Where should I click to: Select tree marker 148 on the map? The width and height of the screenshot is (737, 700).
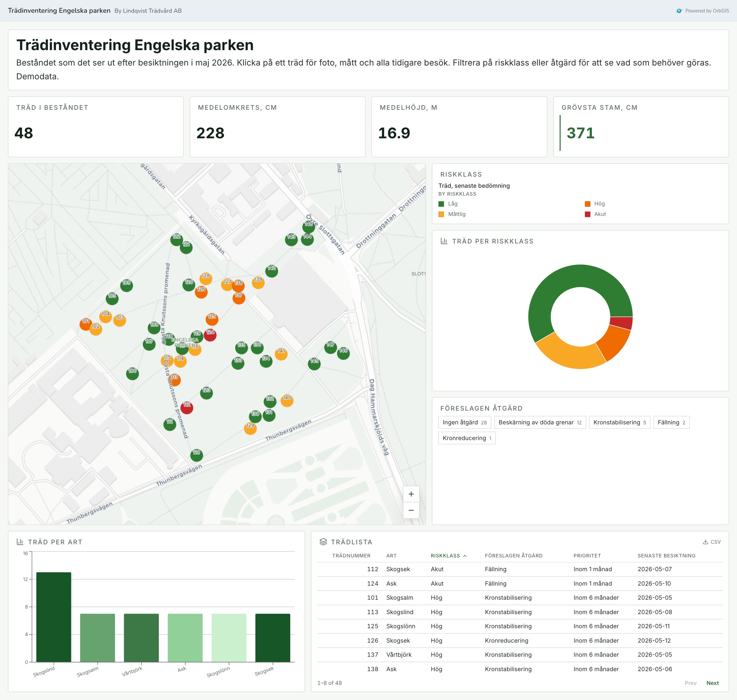309,227
